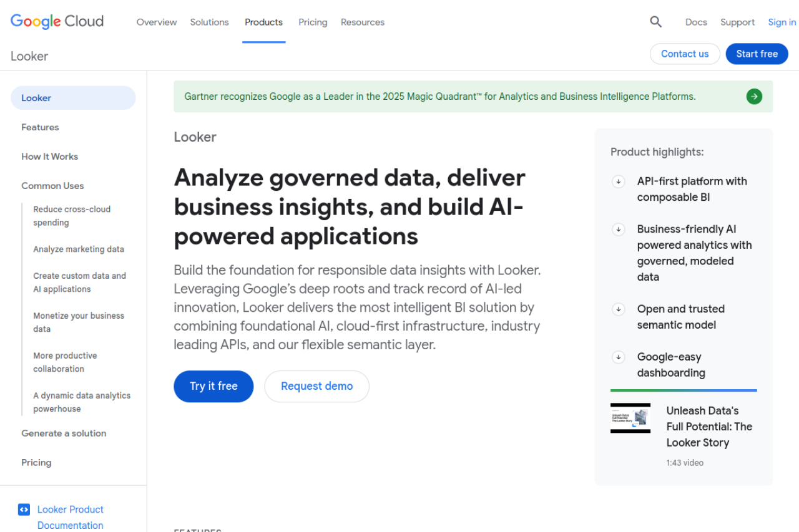Screen dimensions: 799x532
Task: Click the Google-easy dashboarding highlight text
Action: 671,365
